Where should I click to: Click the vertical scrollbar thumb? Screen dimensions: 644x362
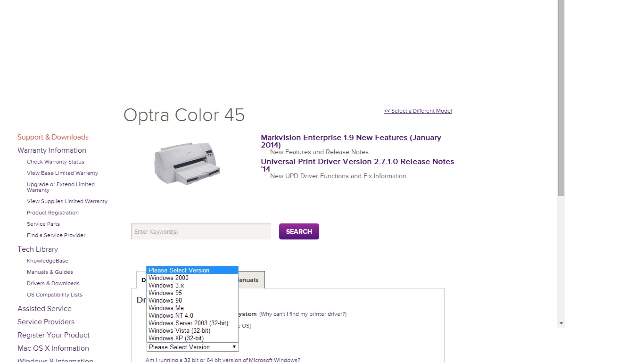(x=561, y=98)
